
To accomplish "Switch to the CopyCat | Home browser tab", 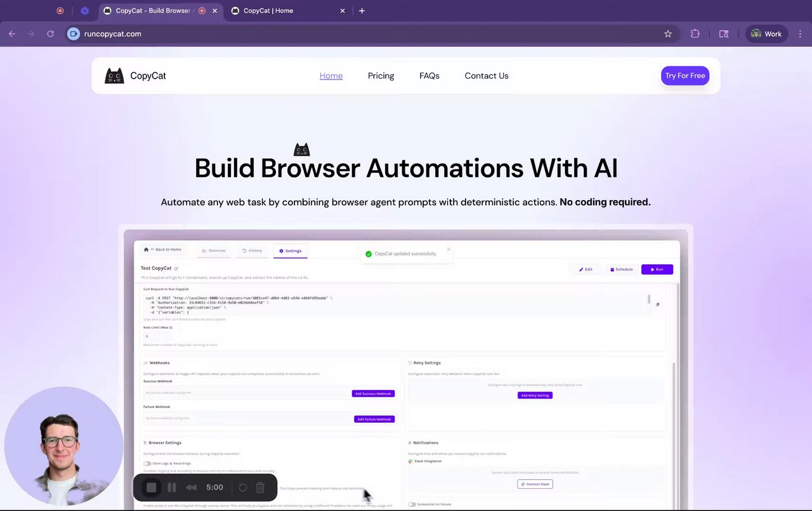I will tap(289, 11).
